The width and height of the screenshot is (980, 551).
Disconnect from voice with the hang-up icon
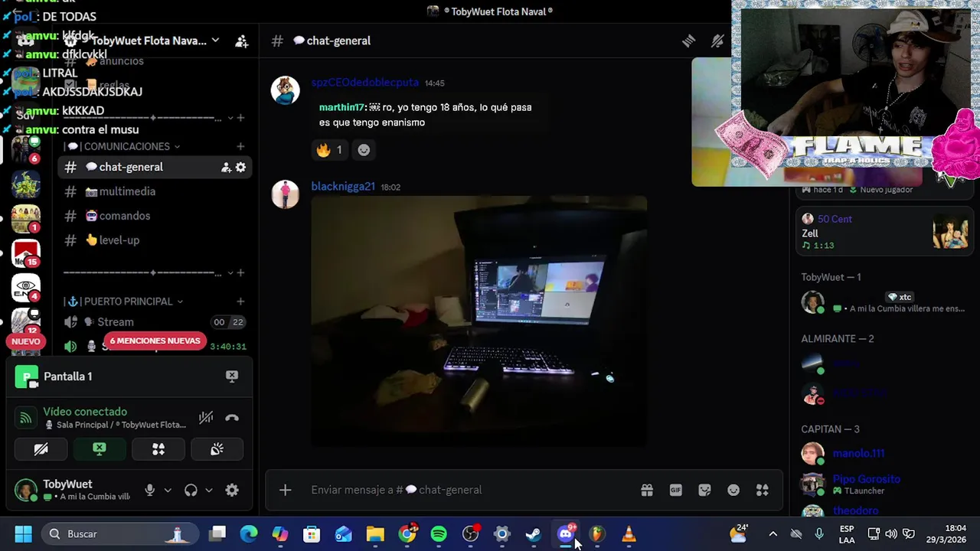click(232, 418)
